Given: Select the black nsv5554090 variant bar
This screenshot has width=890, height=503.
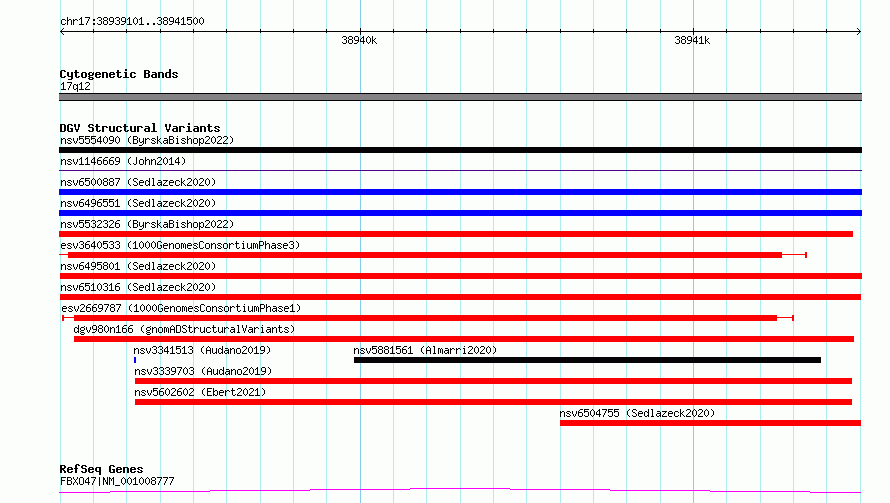Looking at the screenshot, I should click(x=460, y=150).
